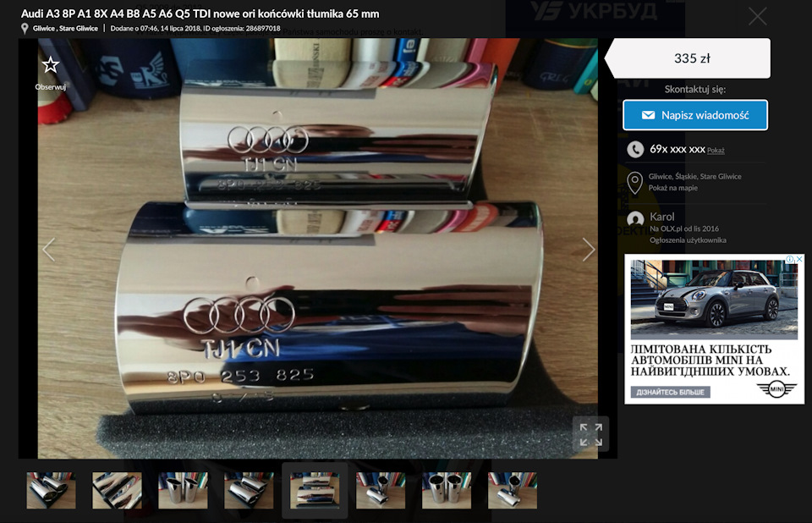
Task: Click the listing title Audi A3 8P
Action: pos(200,14)
